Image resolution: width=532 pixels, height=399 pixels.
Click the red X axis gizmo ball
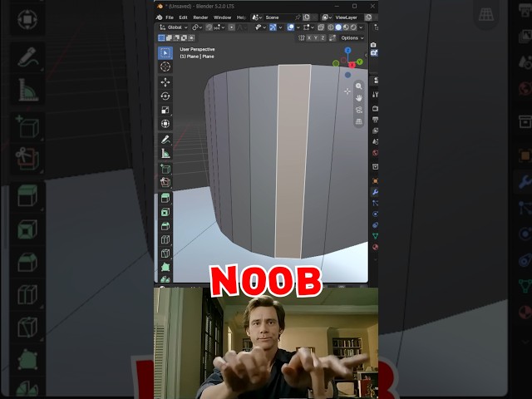click(x=352, y=65)
